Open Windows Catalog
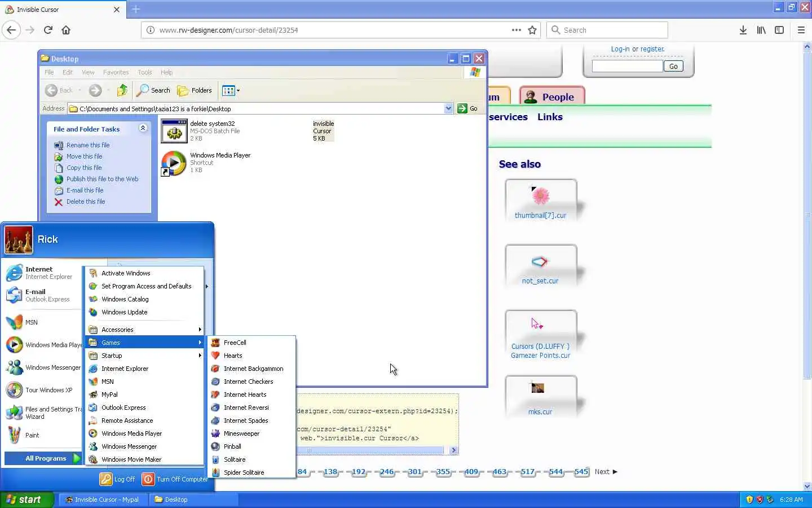Screen dimensions: 812x508 click(144, 299)
